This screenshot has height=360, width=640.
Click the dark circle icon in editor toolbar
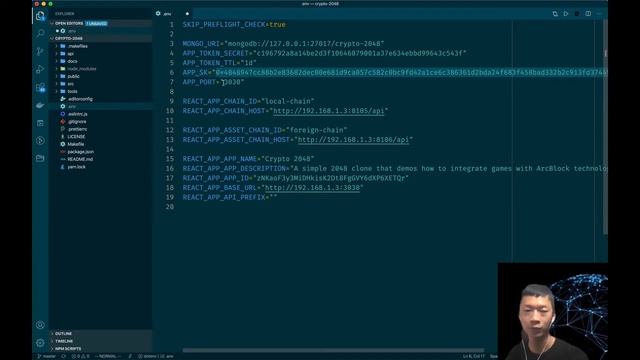coord(577,13)
